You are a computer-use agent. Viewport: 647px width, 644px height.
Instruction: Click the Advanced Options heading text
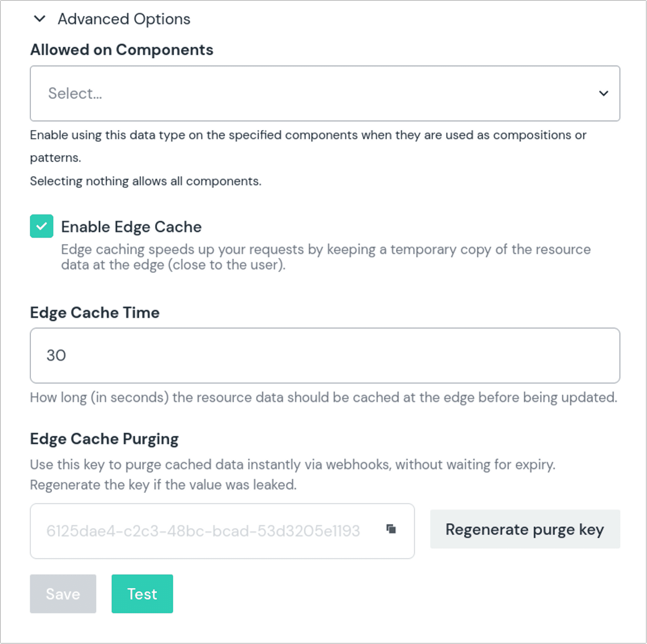pyautogui.click(x=124, y=19)
